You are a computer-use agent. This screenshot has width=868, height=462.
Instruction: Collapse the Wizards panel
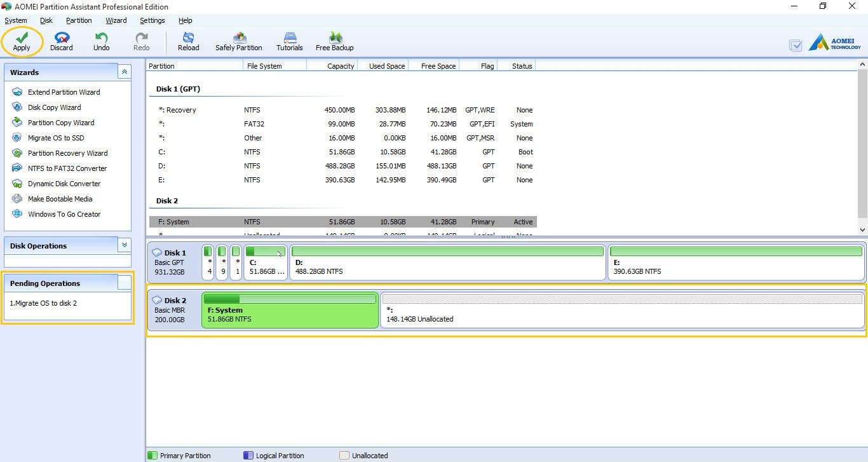click(x=125, y=72)
